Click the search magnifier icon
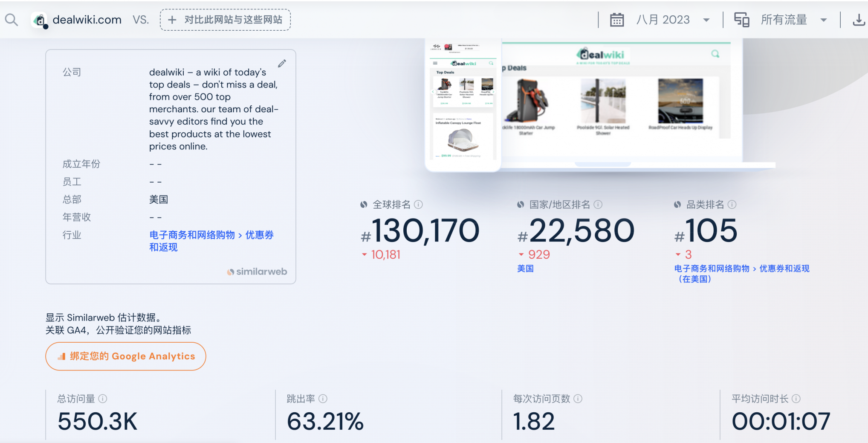868x443 pixels. tap(12, 19)
